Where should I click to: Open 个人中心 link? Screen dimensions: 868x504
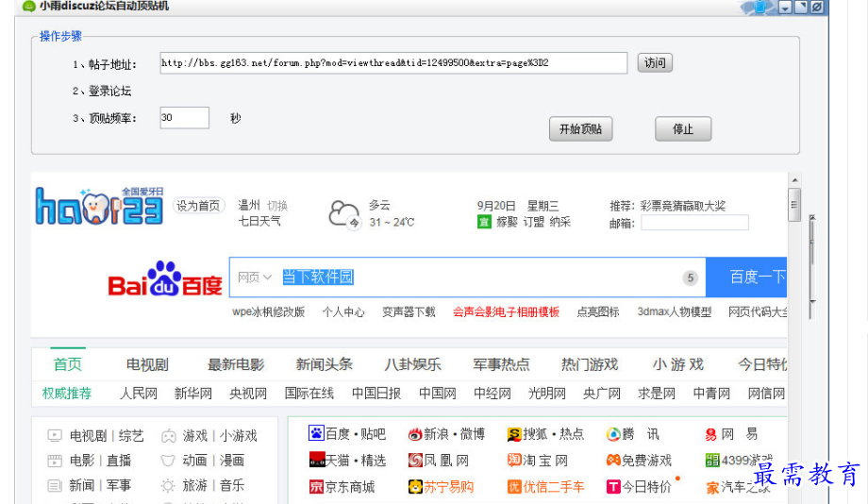pos(343,311)
